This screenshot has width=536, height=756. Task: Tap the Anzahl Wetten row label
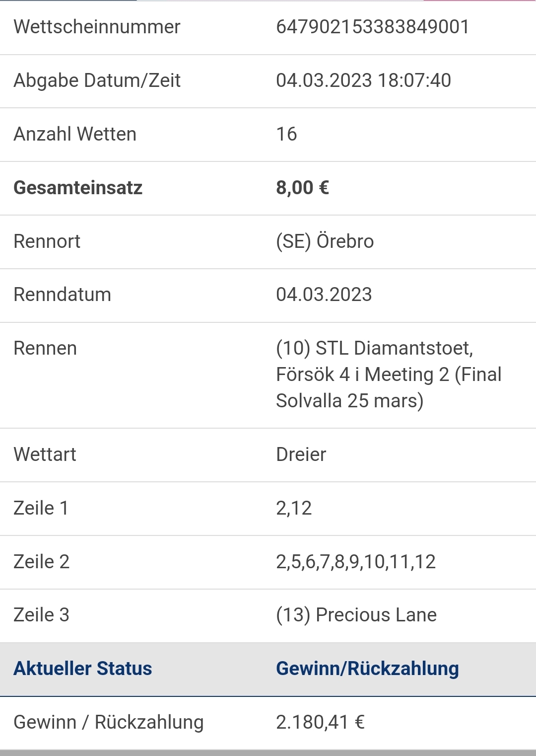click(75, 134)
